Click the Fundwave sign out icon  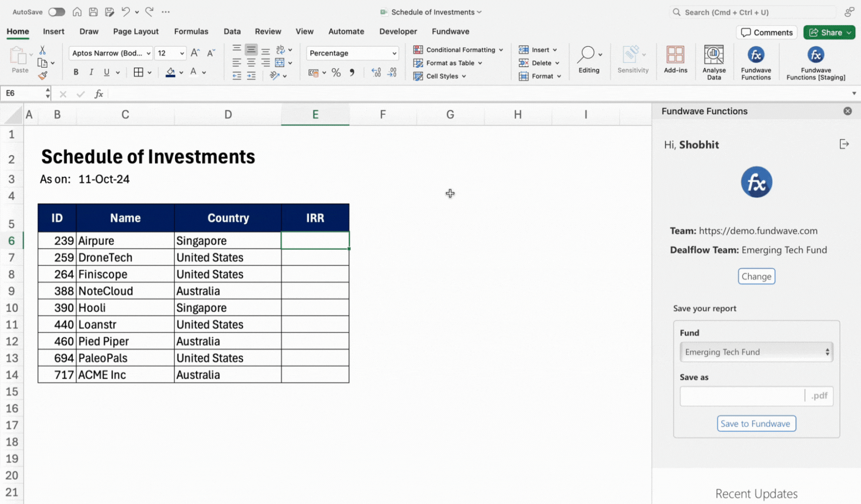pos(844,144)
